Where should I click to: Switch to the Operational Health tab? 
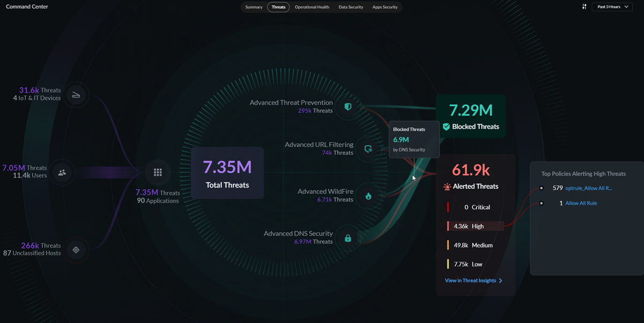coord(312,7)
